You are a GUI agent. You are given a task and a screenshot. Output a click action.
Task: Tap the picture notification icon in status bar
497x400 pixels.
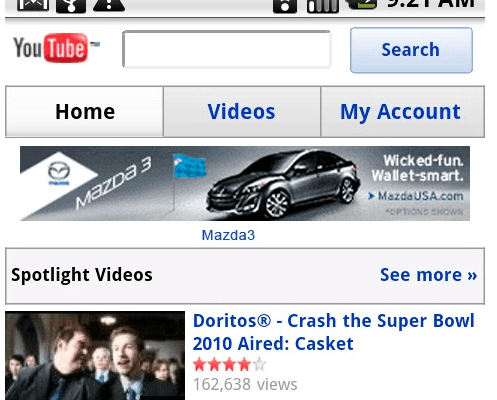33,5
